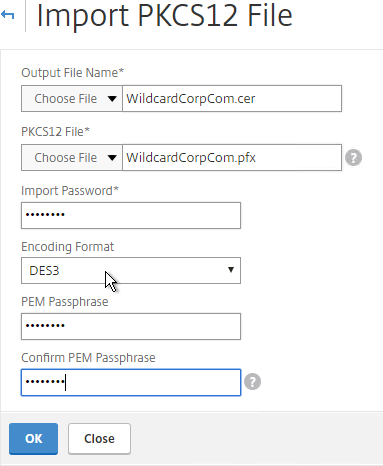The image size is (383, 466).
Task: Click the Encoding Format label
Action: pos(68,247)
